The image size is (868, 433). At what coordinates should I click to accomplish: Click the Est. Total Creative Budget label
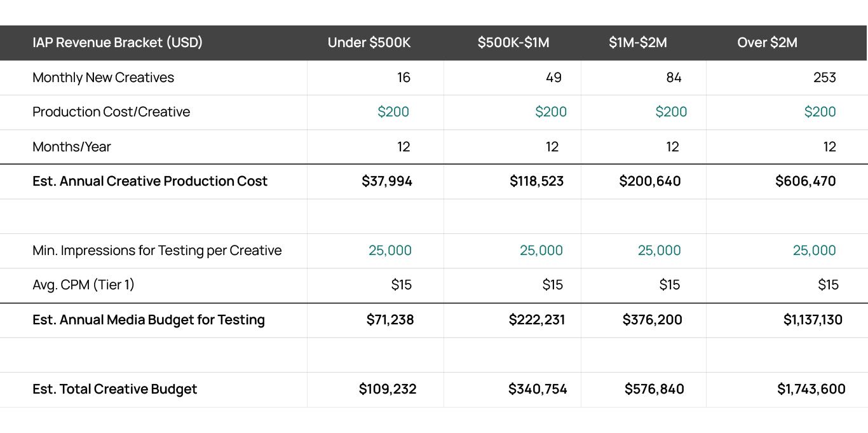click(x=115, y=389)
